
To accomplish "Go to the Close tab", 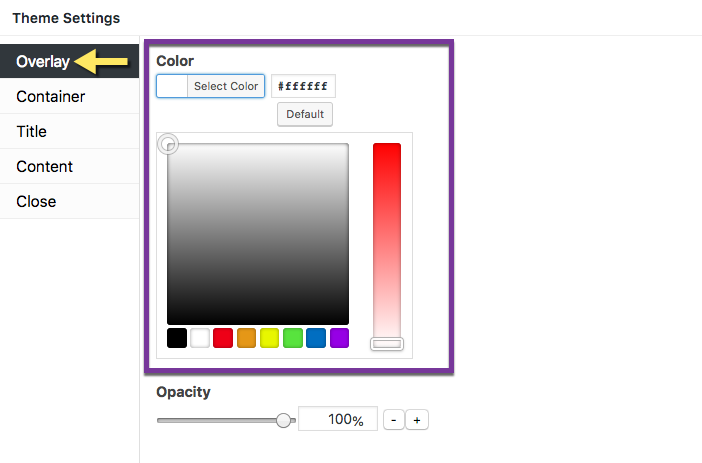I will tap(69, 201).
